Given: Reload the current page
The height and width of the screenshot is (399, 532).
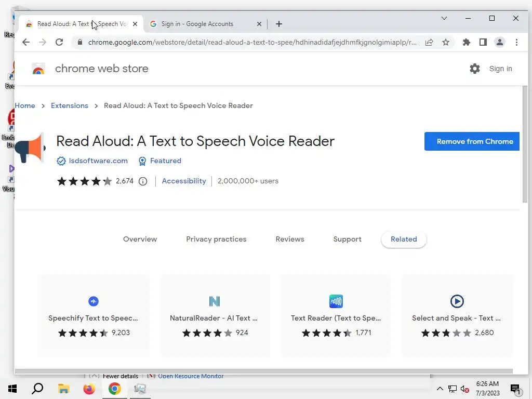Looking at the screenshot, I should (x=59, y=42).
